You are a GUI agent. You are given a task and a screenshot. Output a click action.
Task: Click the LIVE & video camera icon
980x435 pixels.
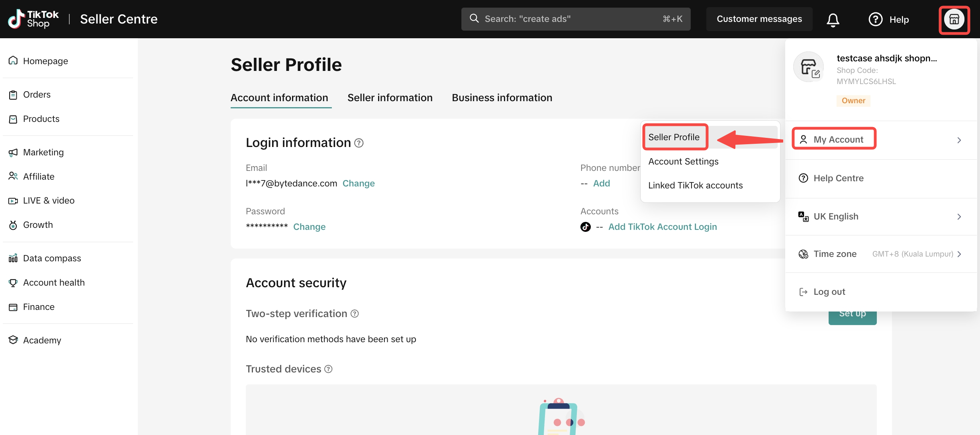tap(13, 201)
